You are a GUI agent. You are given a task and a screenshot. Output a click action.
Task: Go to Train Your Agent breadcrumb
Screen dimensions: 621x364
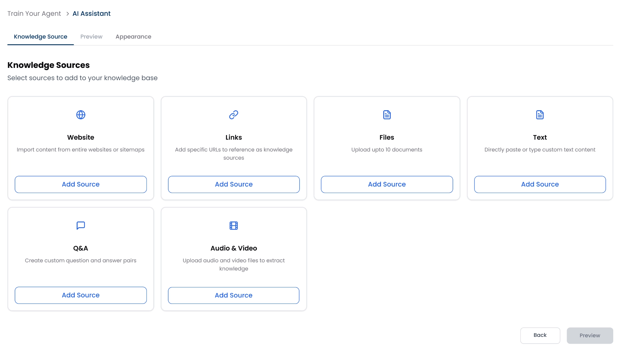(34, 14)
